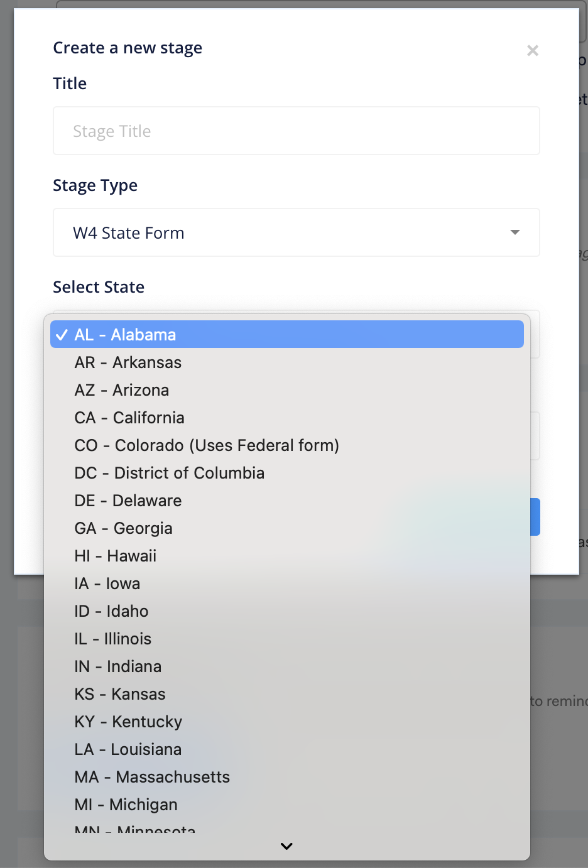Select AL - Alabama option
The width and height of the screenshot is (588, 868).
286,334
